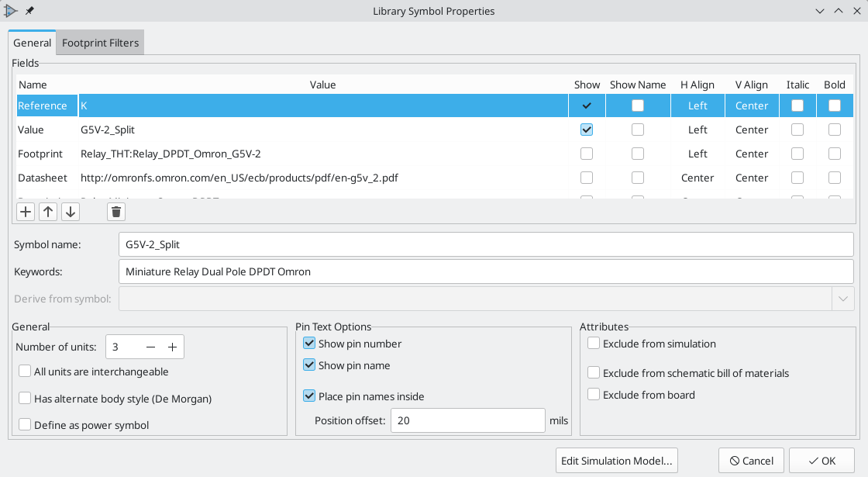Change V Align of Footprint field
Screen dimensions: 868x477
[752, 154]
